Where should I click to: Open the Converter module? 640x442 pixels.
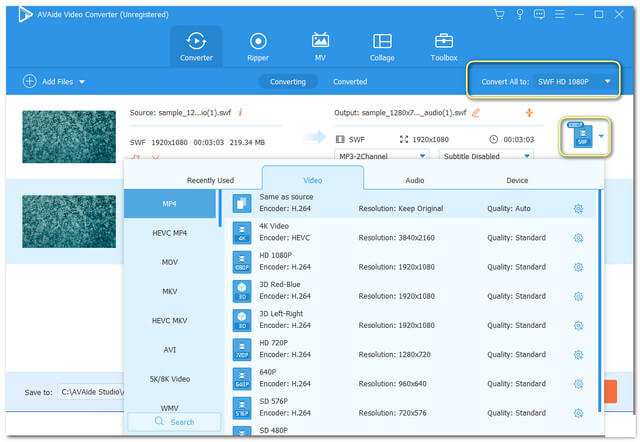point(196,47)
